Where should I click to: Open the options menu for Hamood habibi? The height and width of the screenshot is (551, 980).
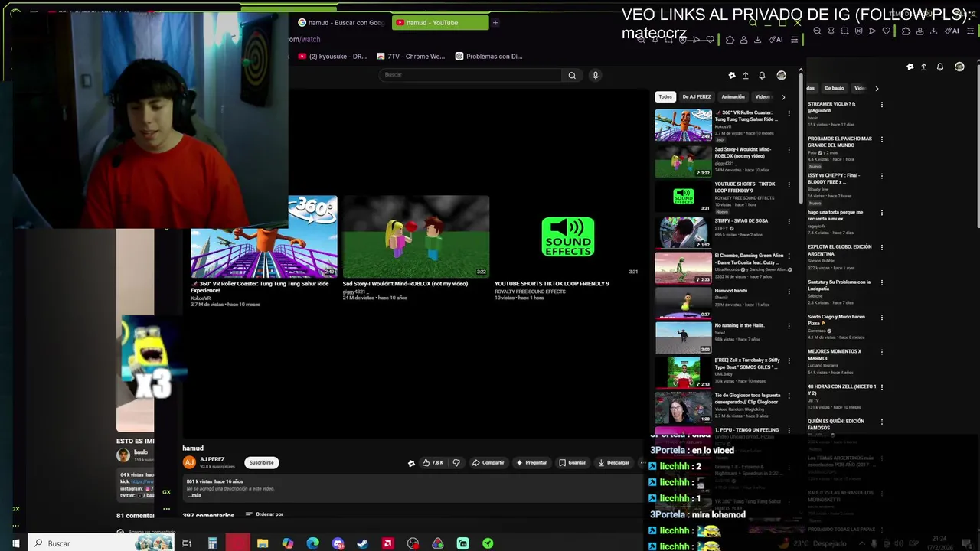pyautogui.click(x=789, y=292)
